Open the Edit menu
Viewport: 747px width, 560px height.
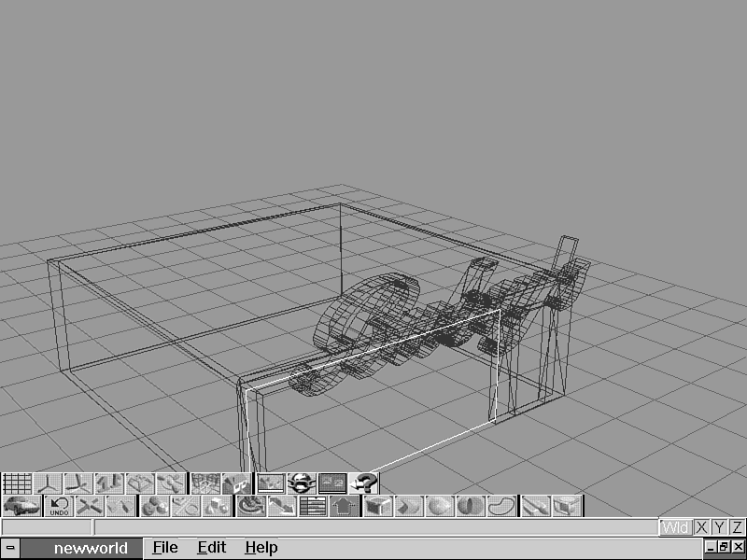tap(211, 548)
